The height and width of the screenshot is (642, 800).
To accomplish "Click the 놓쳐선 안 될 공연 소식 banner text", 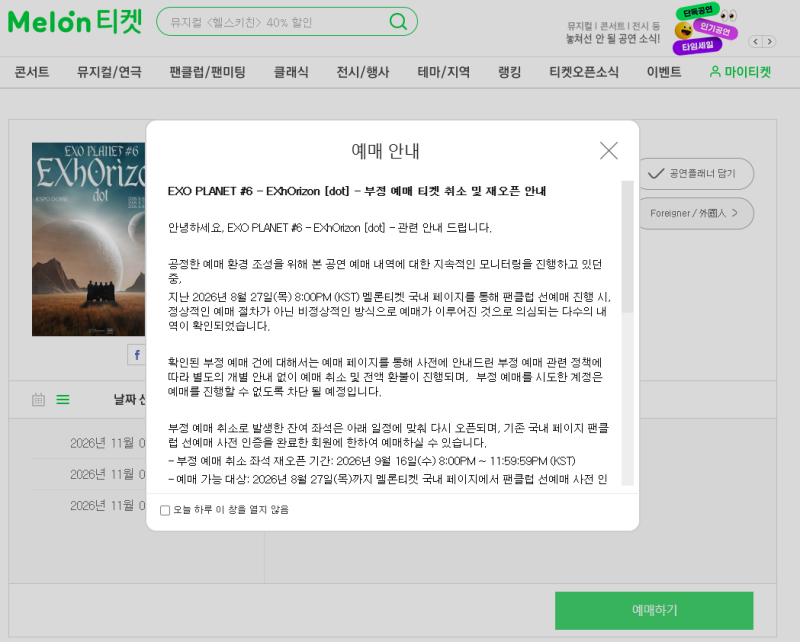I will point(612,39).
